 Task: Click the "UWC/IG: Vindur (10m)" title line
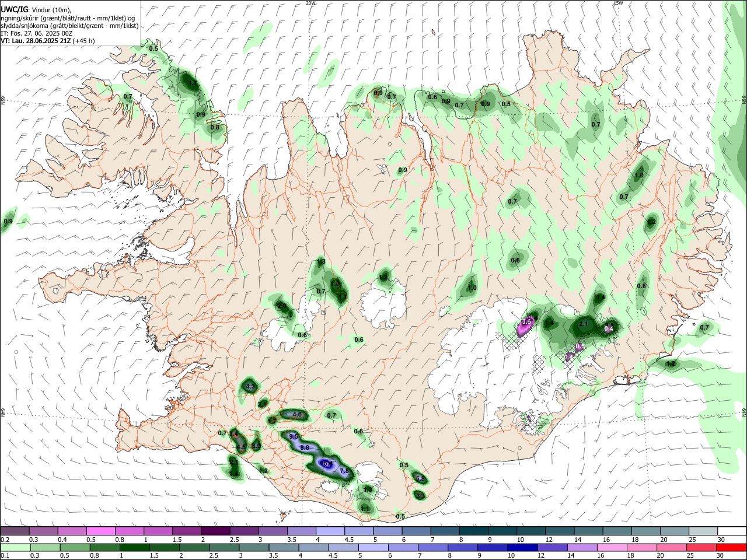pyautogui.click(x=36, y=10)
